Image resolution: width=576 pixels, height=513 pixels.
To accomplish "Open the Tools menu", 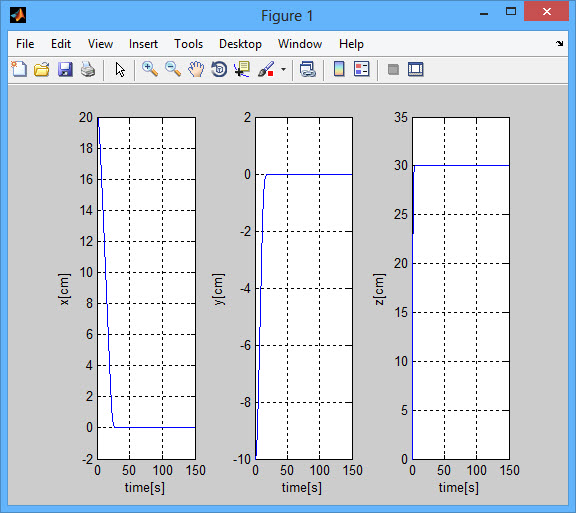I will point(188,44).
